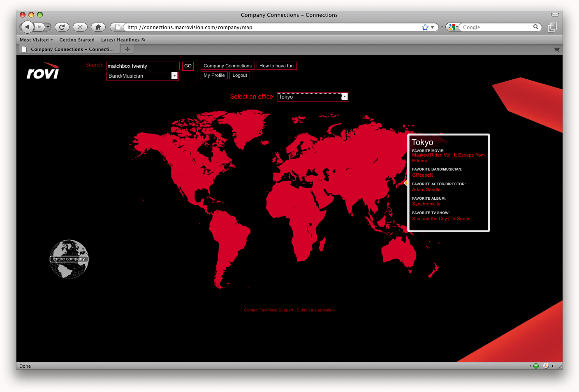Edit the search field containing matchbox twenty
This screenshot has width=579, height=392.
click(143, 66)
